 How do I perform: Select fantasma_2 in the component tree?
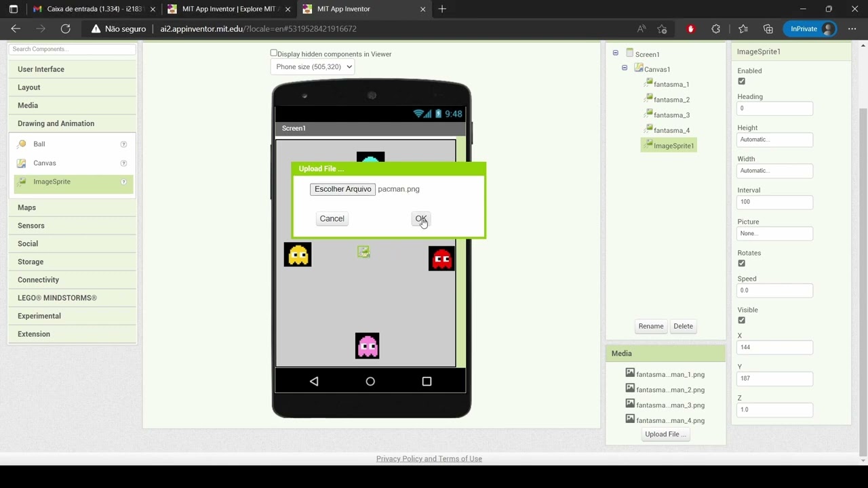click(671, 100)
